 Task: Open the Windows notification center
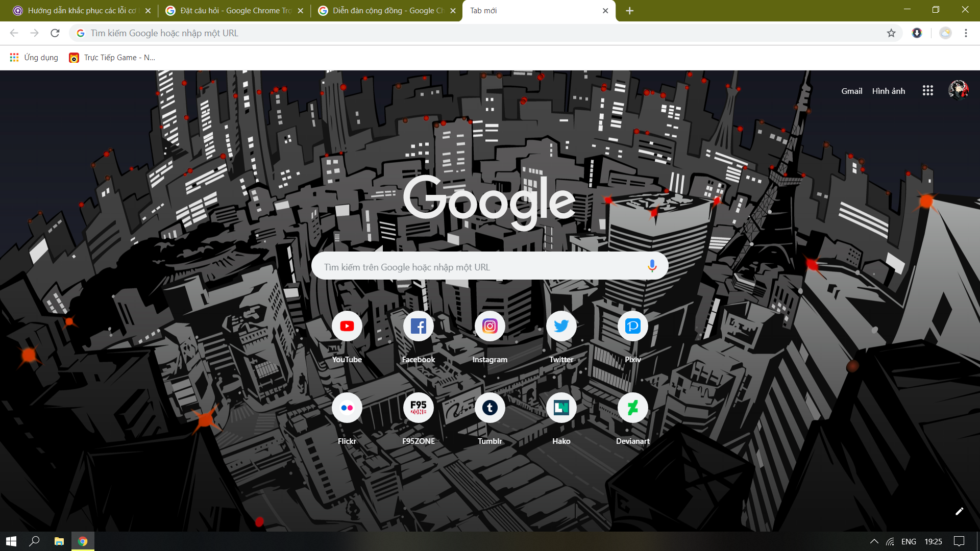959,541
